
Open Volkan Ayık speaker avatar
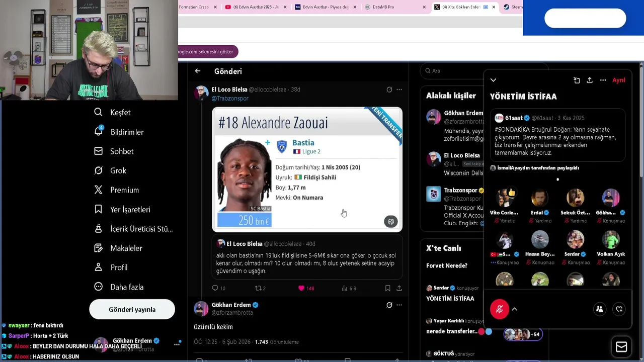[x=611, y=240]
